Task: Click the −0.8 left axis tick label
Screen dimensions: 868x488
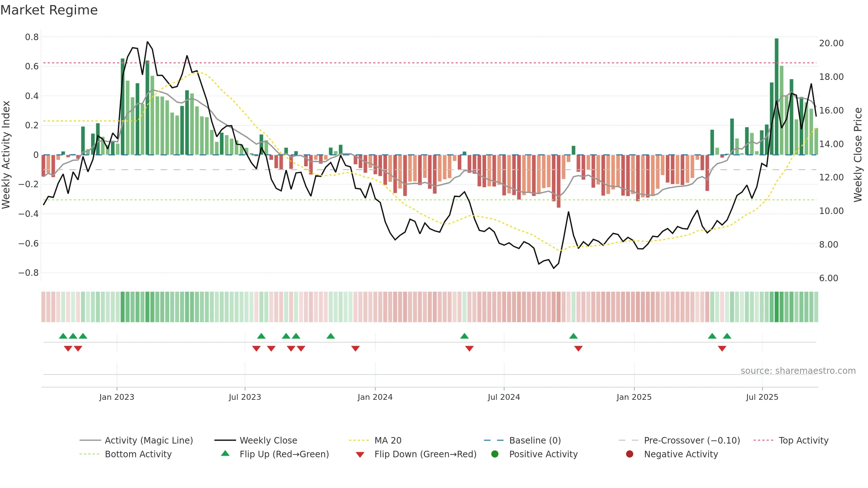Action: point(29,273)
